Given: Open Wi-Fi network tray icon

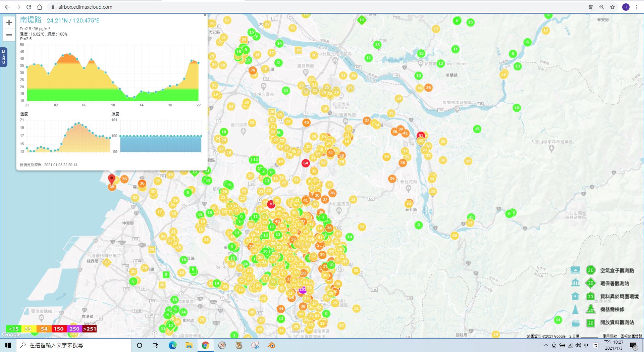Looking at the screenshot, I should pyautogui.click(x=571, y=345).
